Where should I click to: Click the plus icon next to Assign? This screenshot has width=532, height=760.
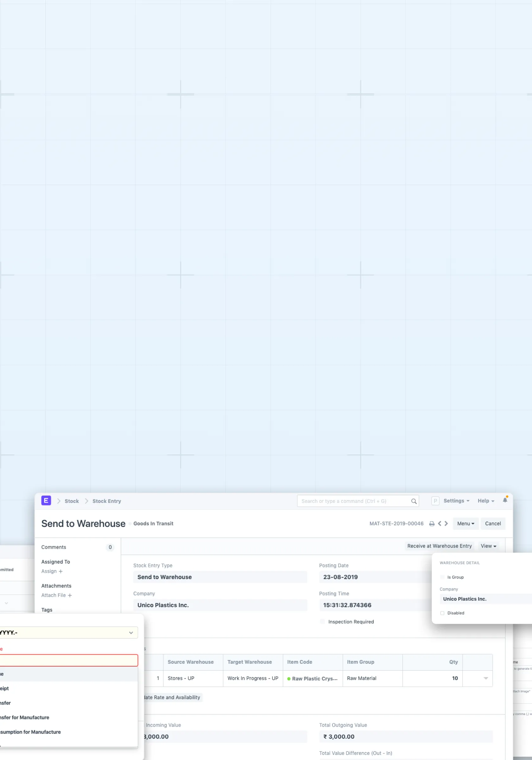pyautogui.click(x=60, y=571)
